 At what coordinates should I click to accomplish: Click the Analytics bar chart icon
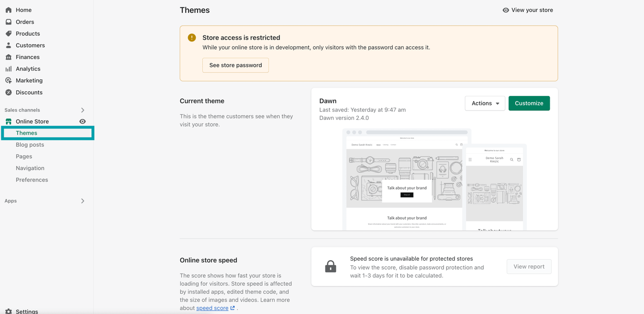(x=8, y=69)
